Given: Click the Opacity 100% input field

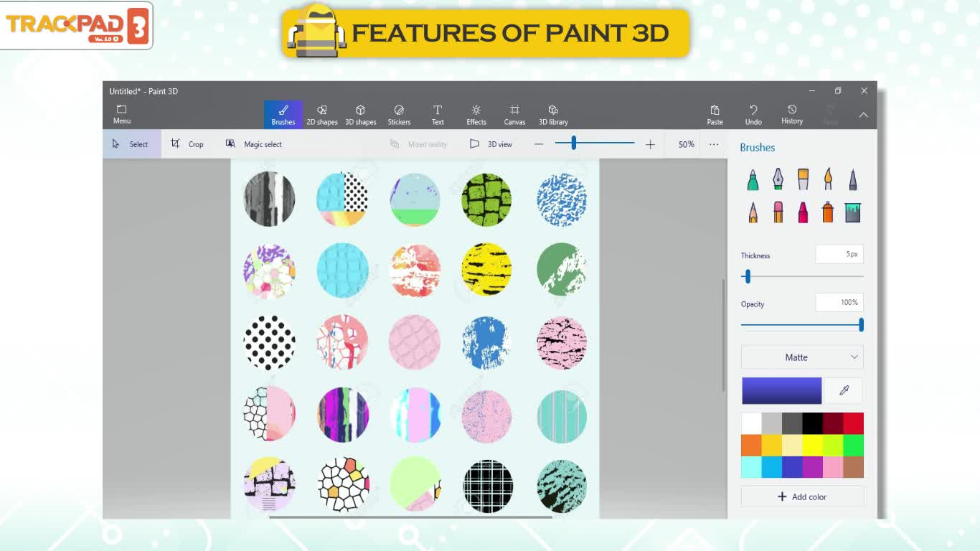Looking at the screenshot, I should 839,302.
